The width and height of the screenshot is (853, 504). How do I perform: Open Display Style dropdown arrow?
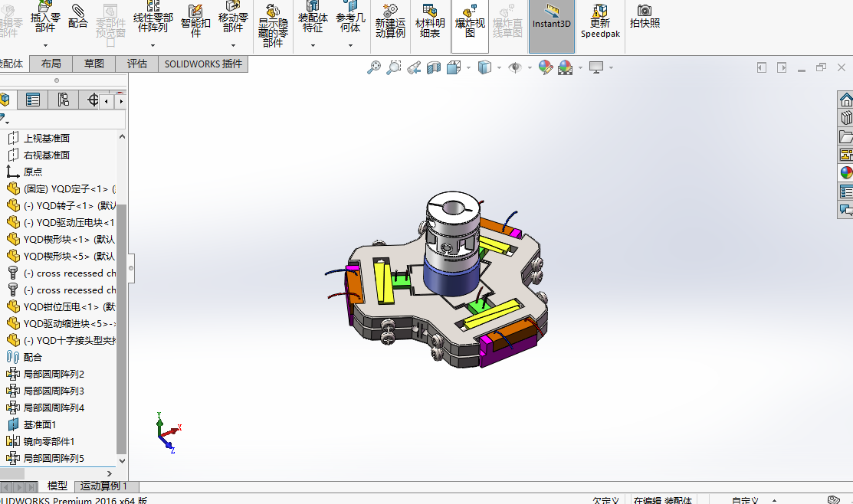tap(499, 68)
